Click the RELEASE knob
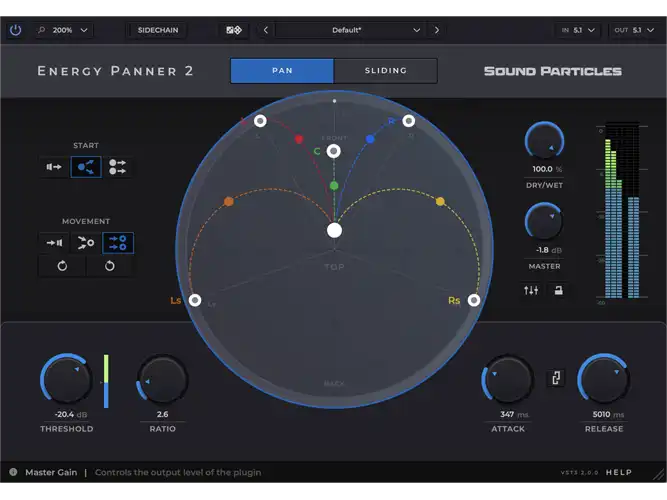Screen dimensions: 667x500 (x=604, y=378)
